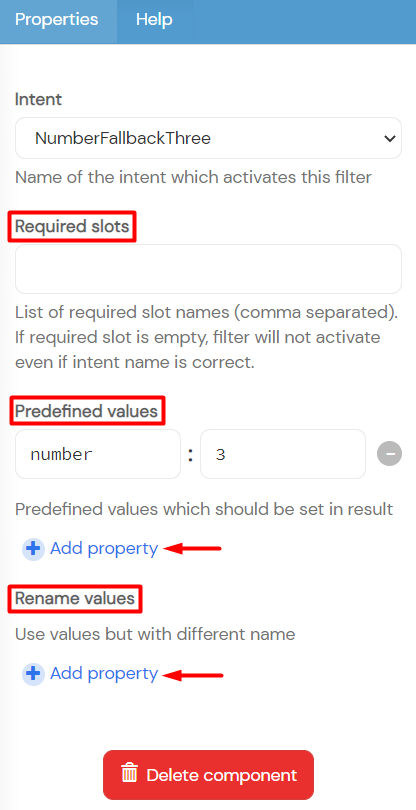The image size is (416, 810).
Task: Click the intent name description text
Action: pyautogui.click(x=193, y=178)
